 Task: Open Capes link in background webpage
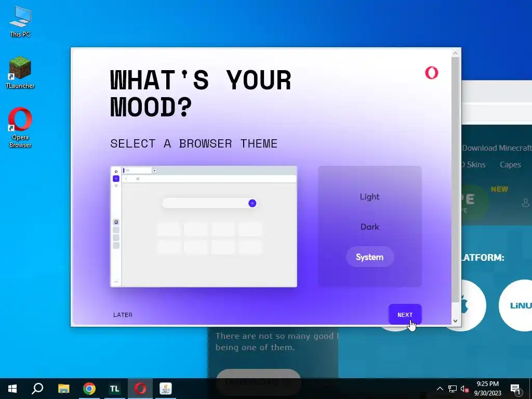point(510,165)
